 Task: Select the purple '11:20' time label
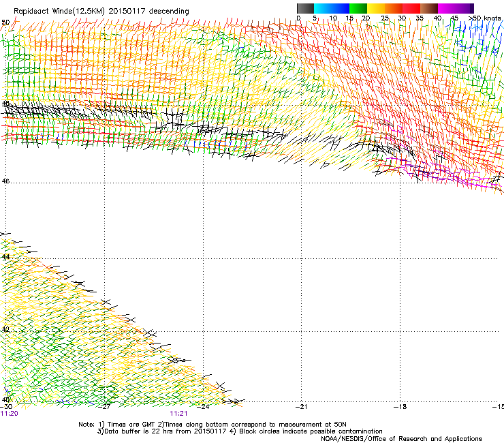pos(10,414)
